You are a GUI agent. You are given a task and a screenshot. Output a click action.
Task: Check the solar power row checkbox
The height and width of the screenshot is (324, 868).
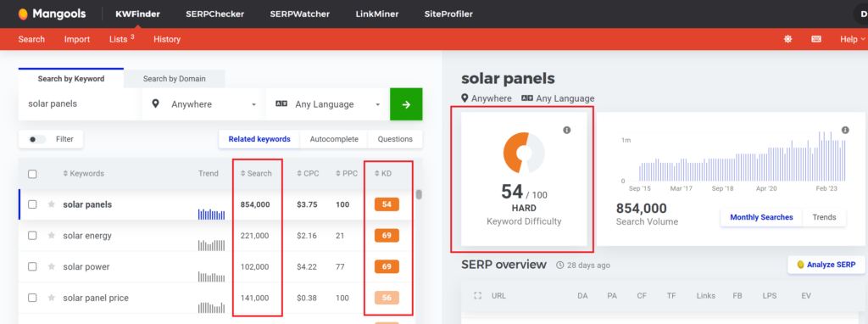coord(32,266)
